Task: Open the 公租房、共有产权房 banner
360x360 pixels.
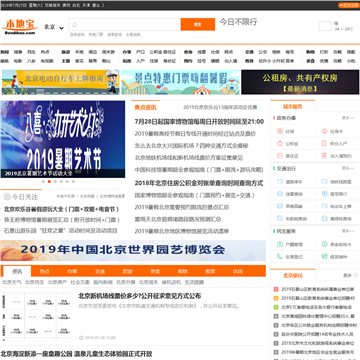Action: click(x=300, y=82)
